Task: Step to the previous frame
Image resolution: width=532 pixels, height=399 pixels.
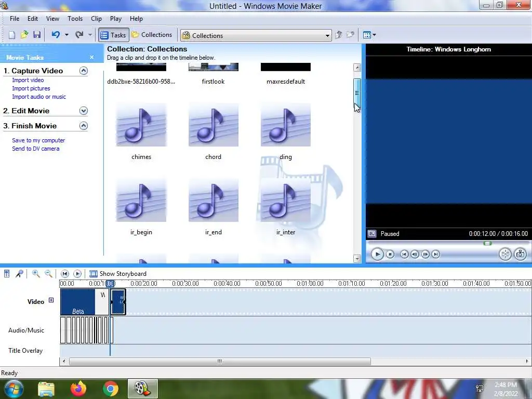Action: click(x=415, y=254)
